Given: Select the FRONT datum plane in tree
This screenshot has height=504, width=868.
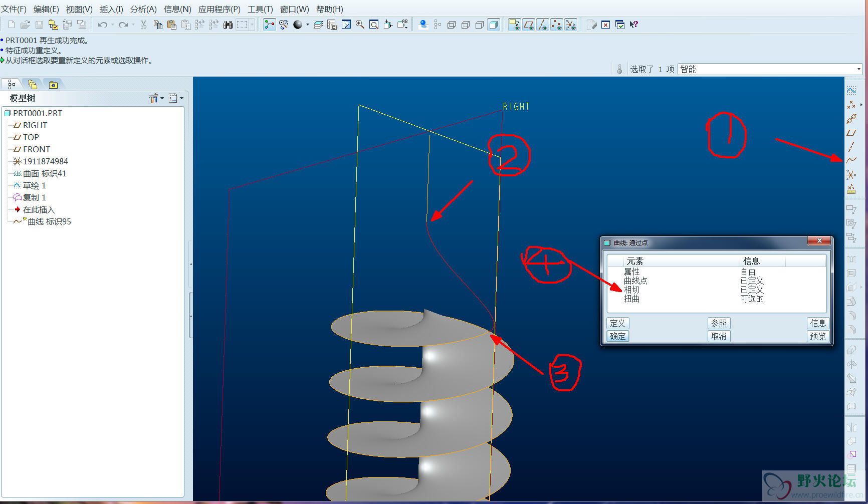Looking at the screenshot, I should click(x=36, y=149).
